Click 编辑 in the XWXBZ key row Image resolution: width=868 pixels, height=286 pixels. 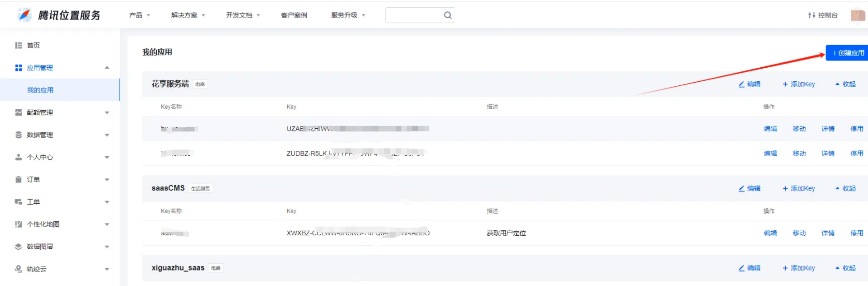tap(770, 233)
